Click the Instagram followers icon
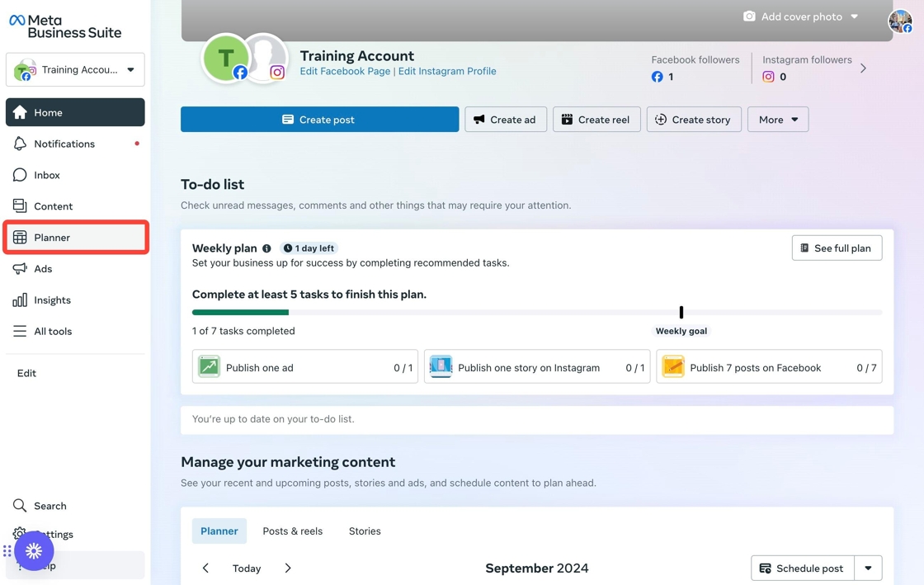Screen dimensions: 924x585 pos(768,77)
